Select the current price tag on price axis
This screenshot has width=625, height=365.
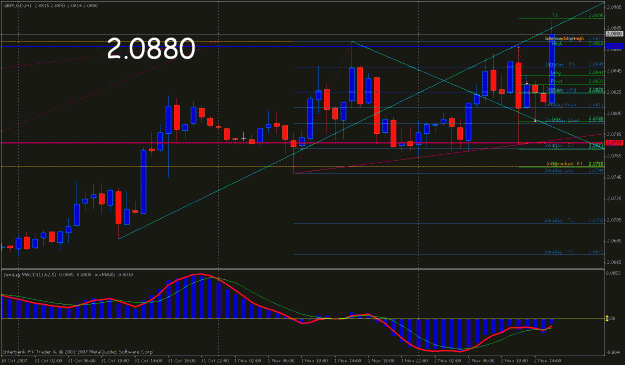(x=614, y=34)
